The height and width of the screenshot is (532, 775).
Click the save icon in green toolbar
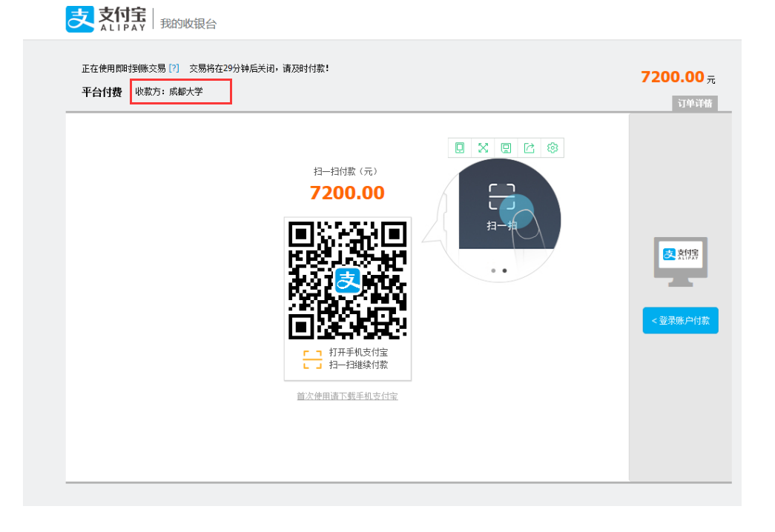pyautogui.click(x=506, y=147)
